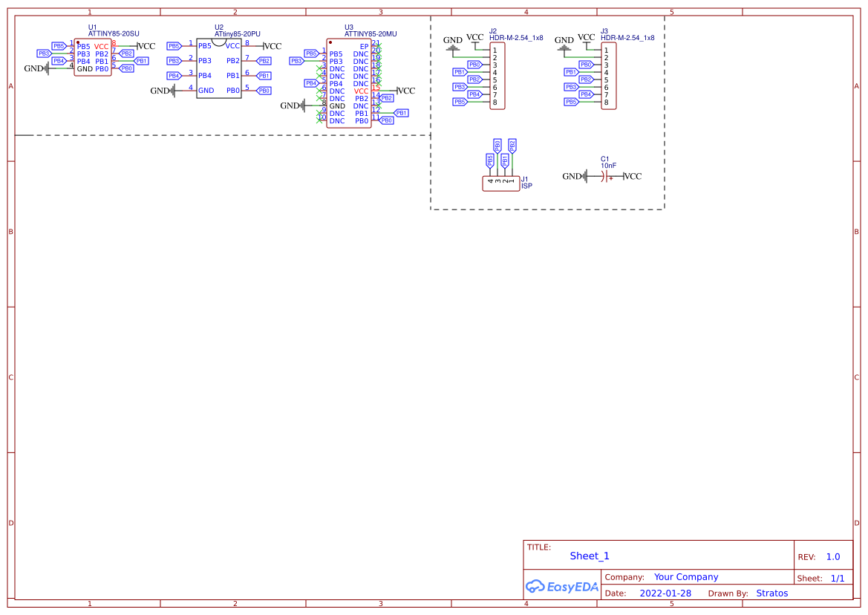Select the J3 header connector outline
This screenshot has width=868, height=615.
point(609,77)
